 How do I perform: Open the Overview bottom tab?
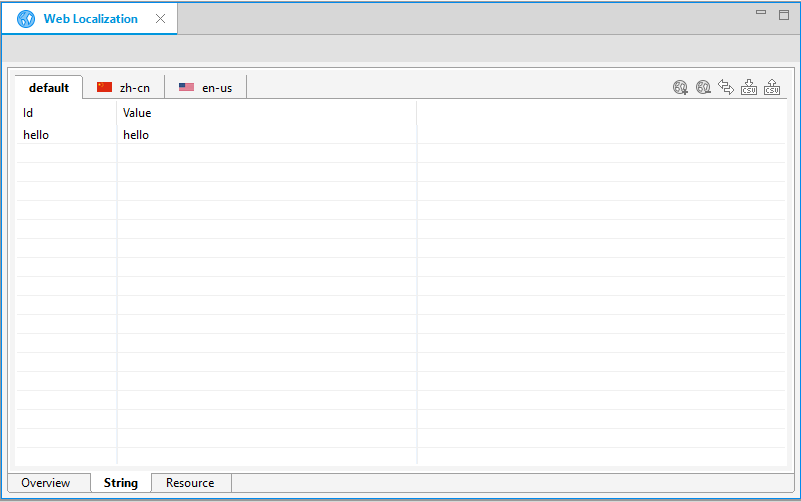point(46,483)
